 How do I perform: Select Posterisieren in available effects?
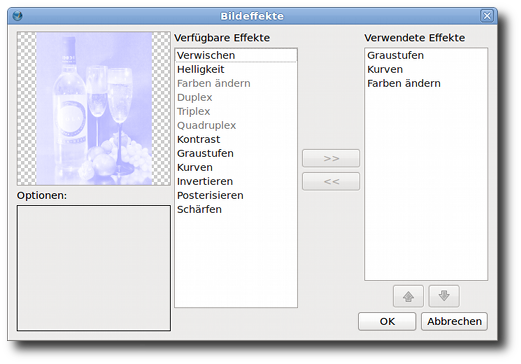[x=236, y=195]
